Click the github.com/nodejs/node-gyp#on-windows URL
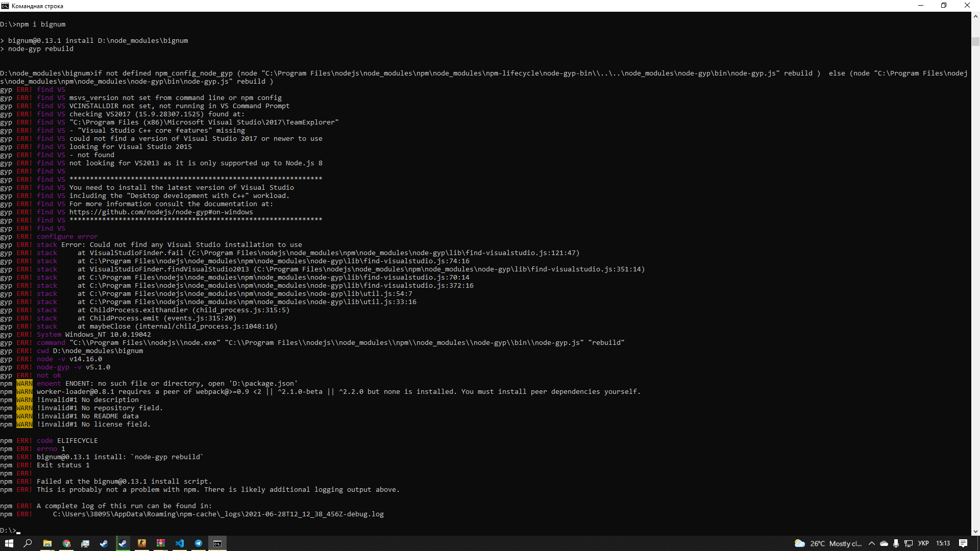This screenshot has width=980, height=551. pyautogui.click(x=161, y=212)
